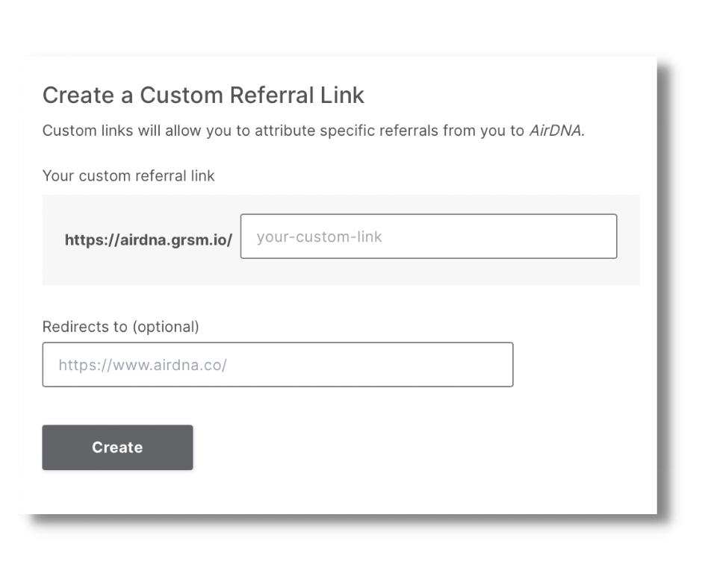Place cursor in the custom link slug box
The width and height of the screenshot is (702, 588).
429,237
